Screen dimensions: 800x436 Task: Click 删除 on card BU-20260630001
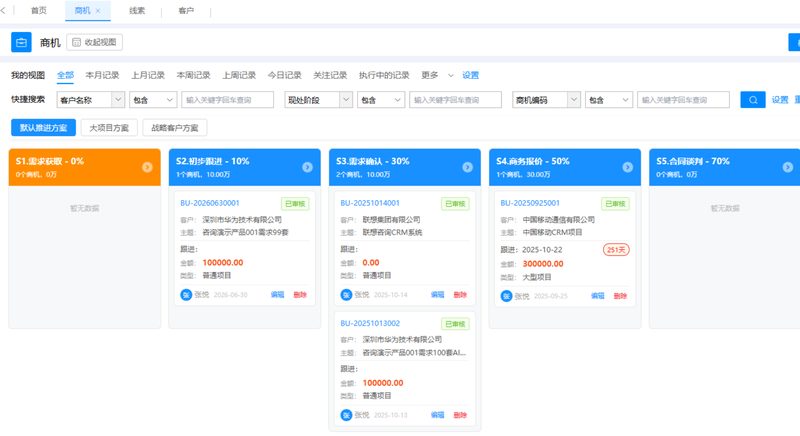300,295
